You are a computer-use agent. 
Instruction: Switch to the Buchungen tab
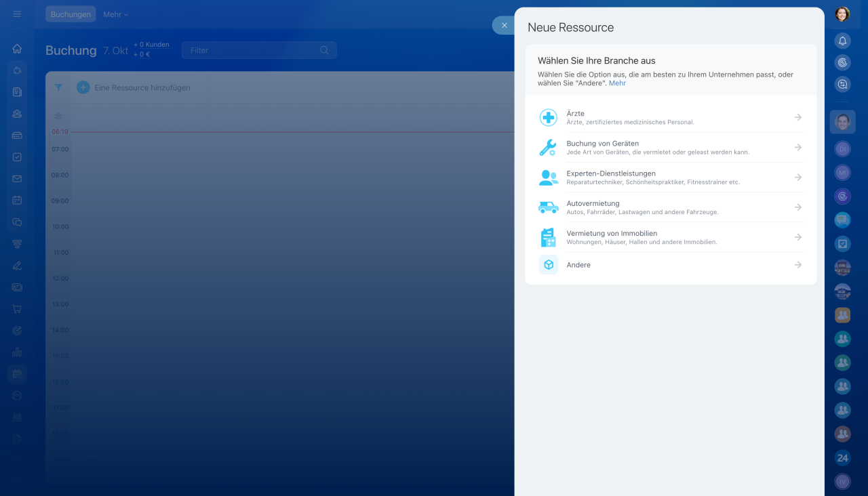pyautogui.click(x=71, y=14)
